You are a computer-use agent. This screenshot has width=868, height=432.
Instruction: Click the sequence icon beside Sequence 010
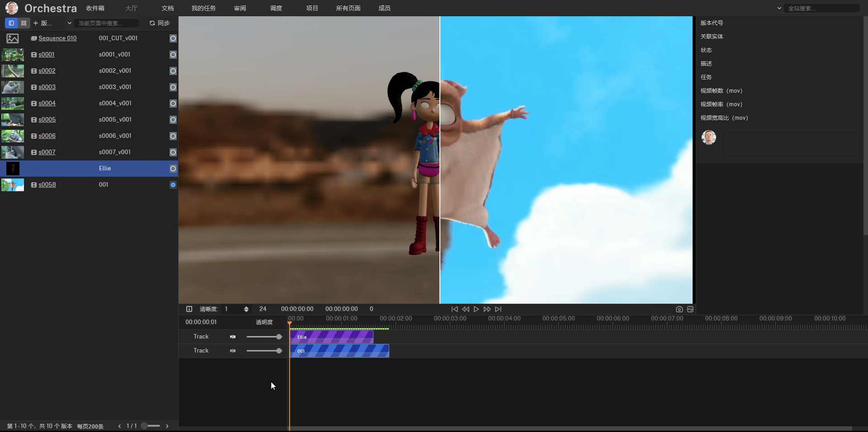click(34, 38)
